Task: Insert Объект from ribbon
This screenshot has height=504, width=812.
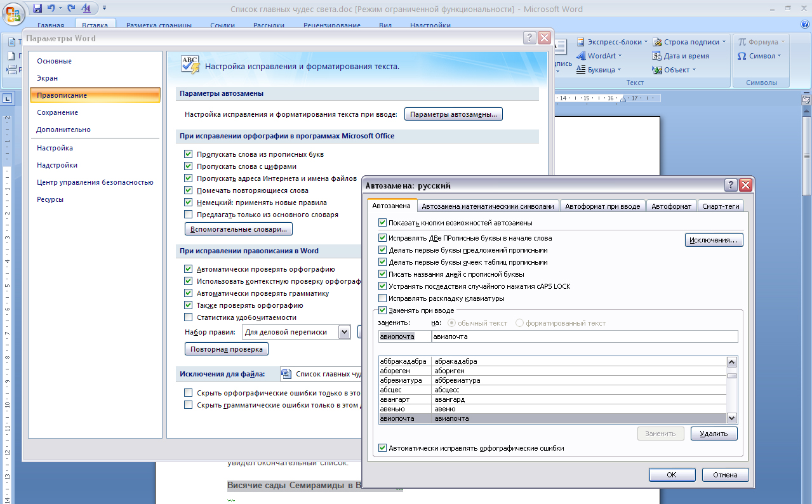Action: (674, 70)
